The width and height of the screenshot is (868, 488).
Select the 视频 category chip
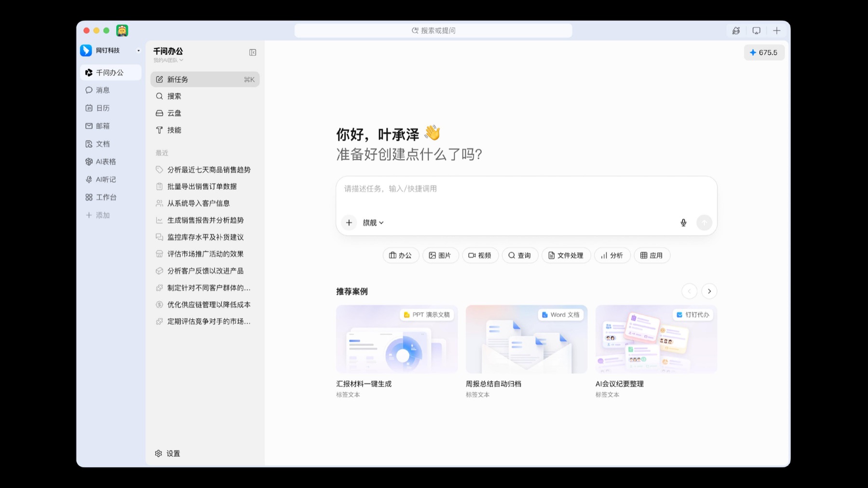[x=480, y=256]
